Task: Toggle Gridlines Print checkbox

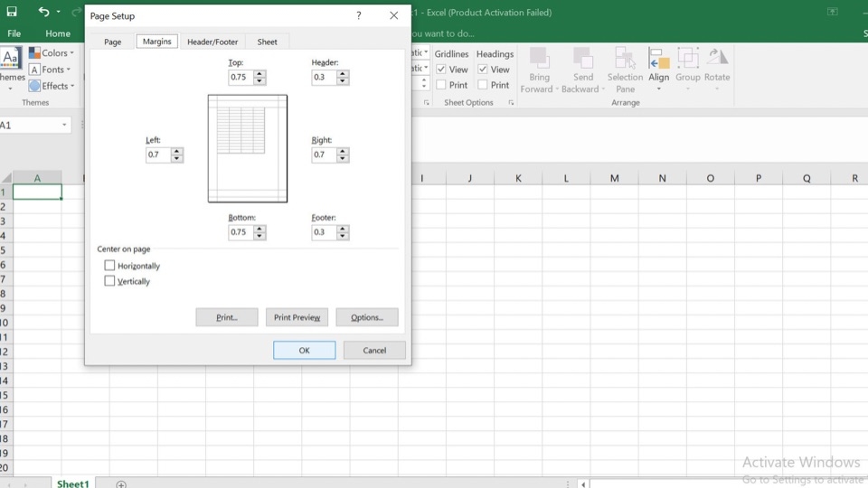Action: pyautogui.click(x=441, y=85)
